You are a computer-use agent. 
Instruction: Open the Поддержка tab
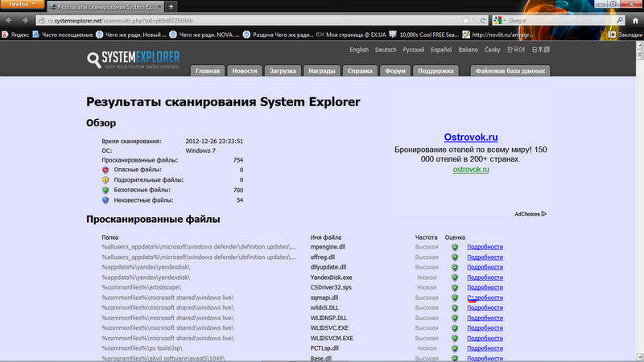pyautogui.click(x=436, y=71)
